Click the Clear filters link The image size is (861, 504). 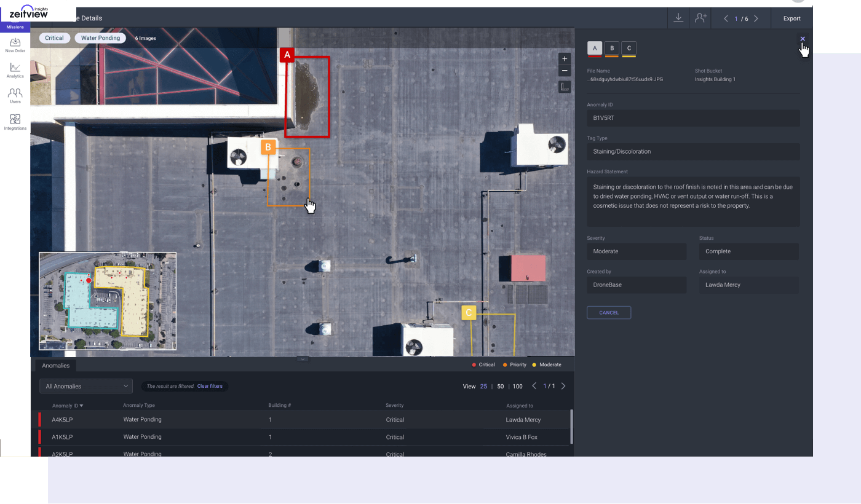(210, 386)
